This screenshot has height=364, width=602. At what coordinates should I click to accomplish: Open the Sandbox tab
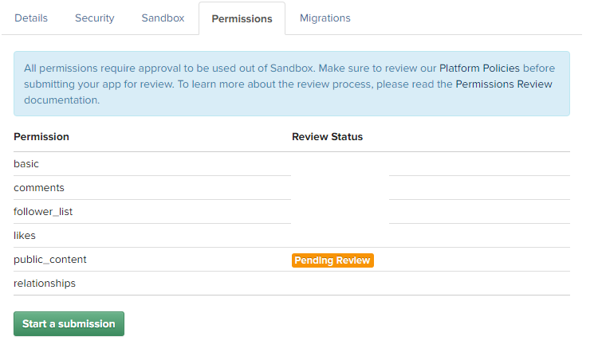point(163,18)
